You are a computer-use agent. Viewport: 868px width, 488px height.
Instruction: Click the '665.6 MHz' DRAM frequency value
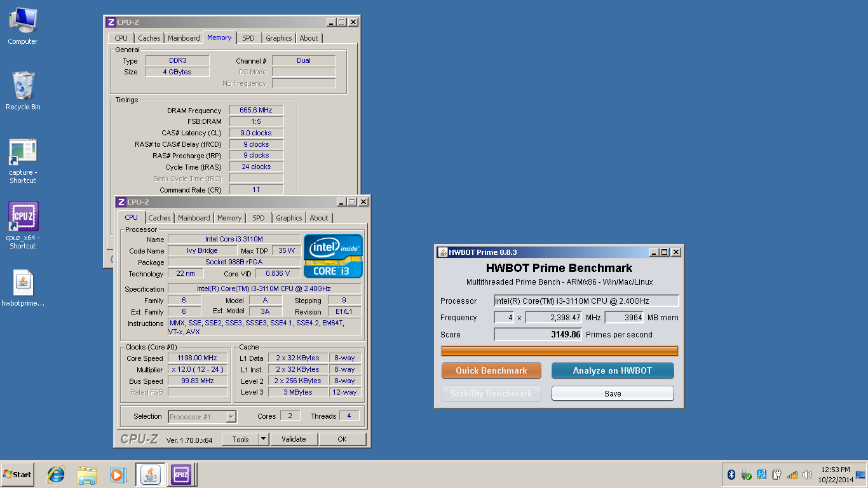pos(256,110)
